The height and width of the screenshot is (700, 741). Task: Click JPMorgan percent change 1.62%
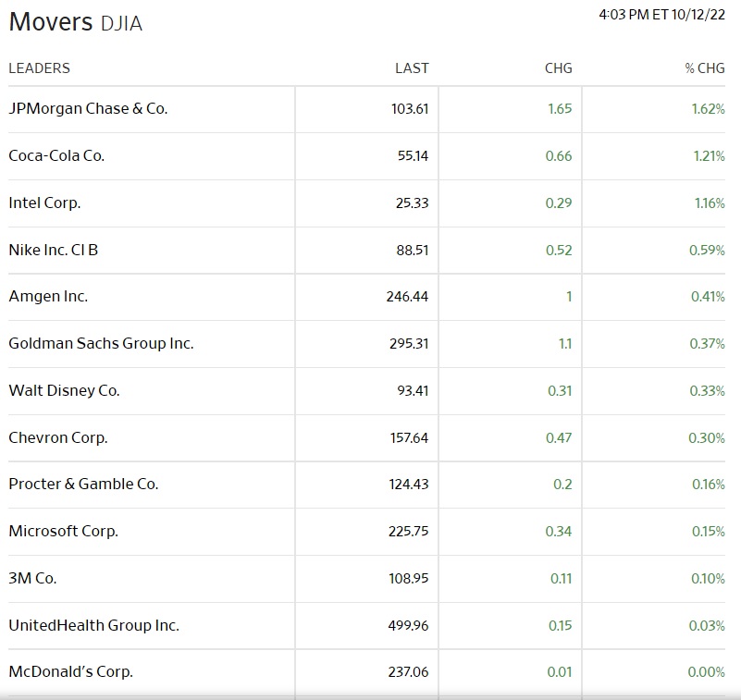click(x=709, y=109)
